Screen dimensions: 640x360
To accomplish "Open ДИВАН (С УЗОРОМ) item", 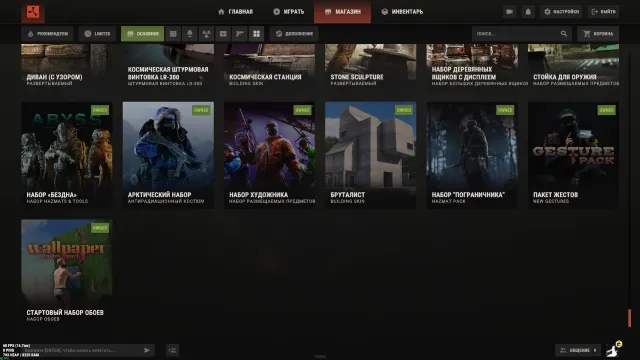I will pyautogui.click(x=67, y=67).
